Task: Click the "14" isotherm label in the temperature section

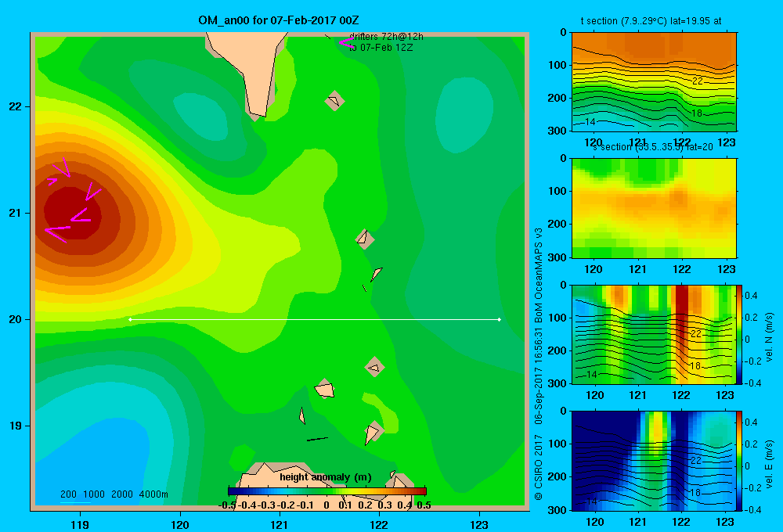Action: pyautogui.click(x=590, y=122)
